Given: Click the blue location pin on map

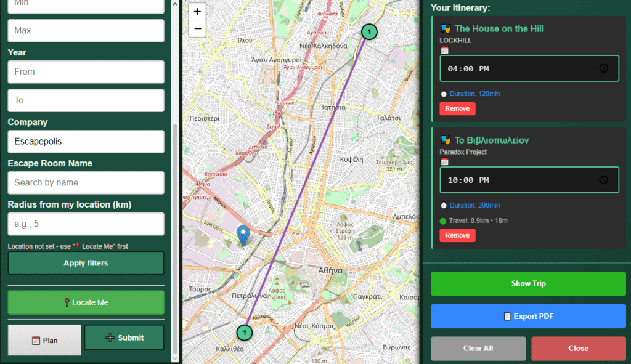Looking at the screenshot, I should click(243, 235).
